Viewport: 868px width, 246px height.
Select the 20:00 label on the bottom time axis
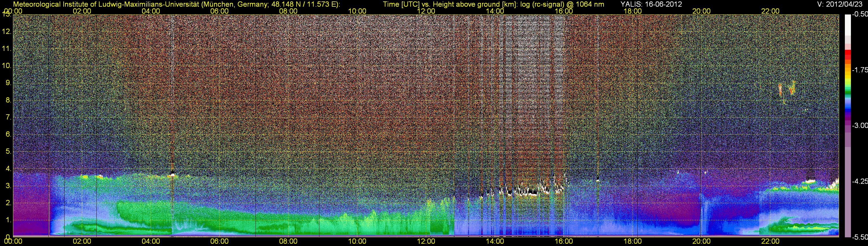pos(702,241)
